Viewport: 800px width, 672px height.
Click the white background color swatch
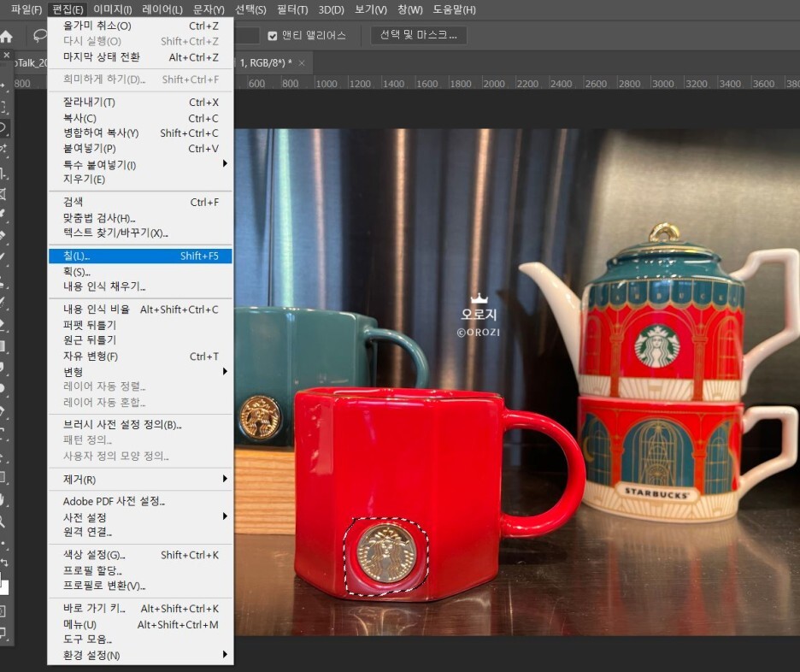[3, 587]
